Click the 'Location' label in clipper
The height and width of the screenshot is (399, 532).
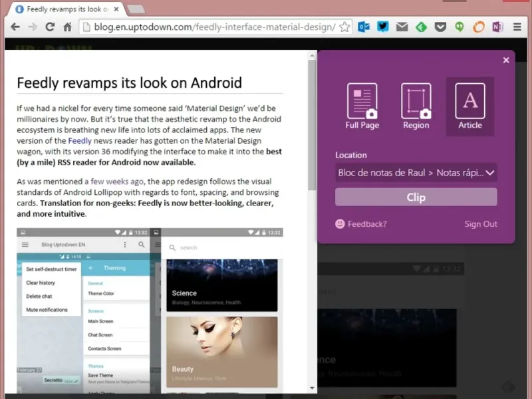351,155
